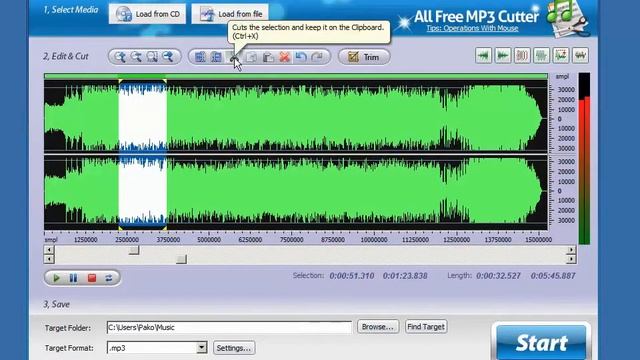
Task: Pause the audio playback
Action: (73, 278)
